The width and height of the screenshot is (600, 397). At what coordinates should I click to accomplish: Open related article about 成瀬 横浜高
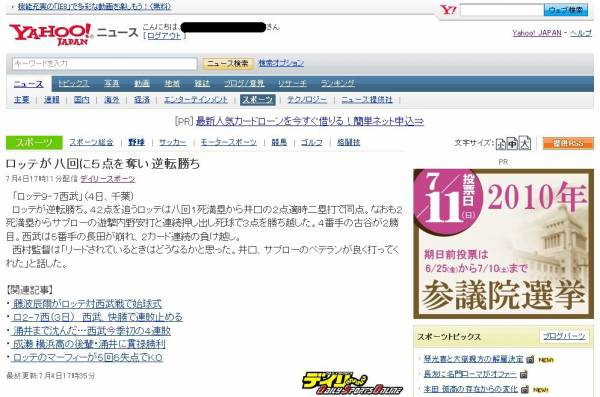pos(89,344)
